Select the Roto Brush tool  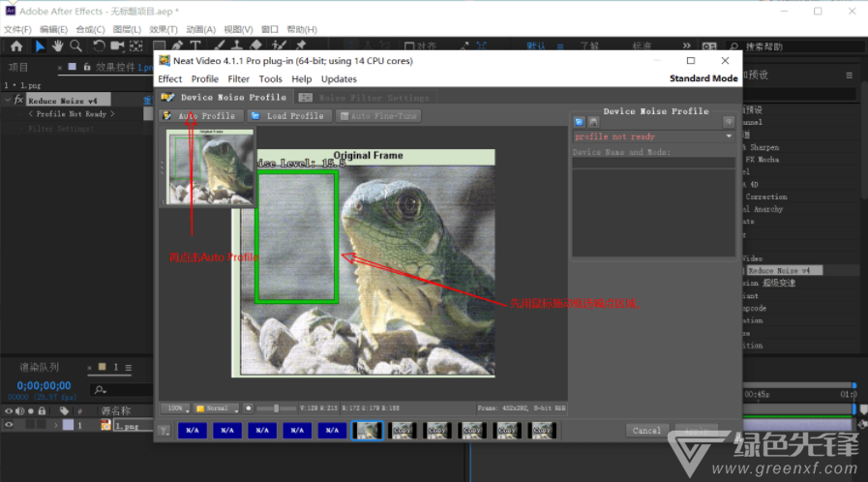coord(279,45)
